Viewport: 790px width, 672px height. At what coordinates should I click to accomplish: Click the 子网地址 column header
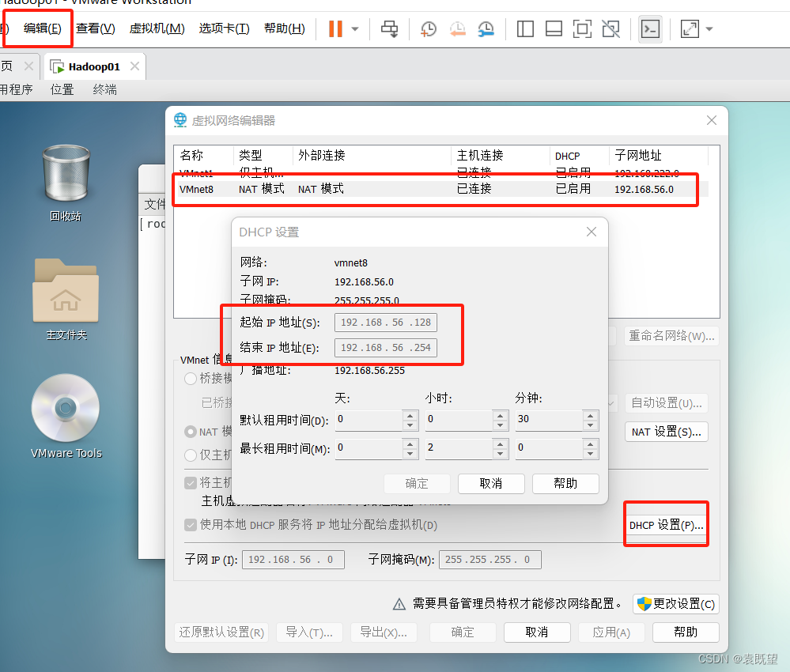tap(659, 155)
